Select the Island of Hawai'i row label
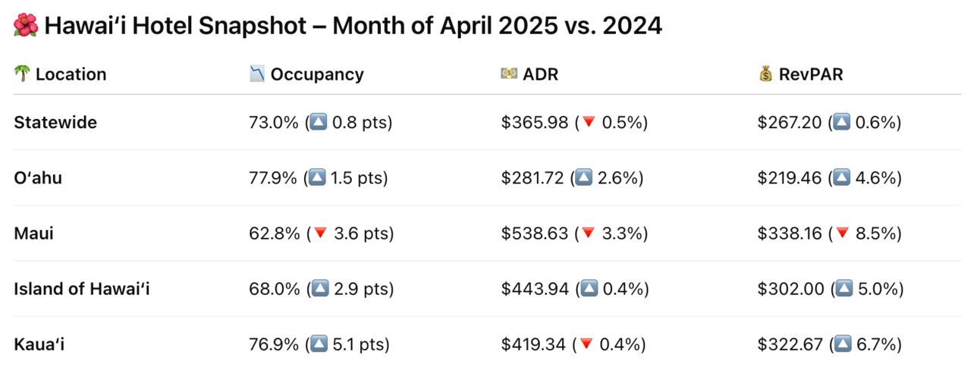This screenshot has height=386, width=980. point(82,289)
